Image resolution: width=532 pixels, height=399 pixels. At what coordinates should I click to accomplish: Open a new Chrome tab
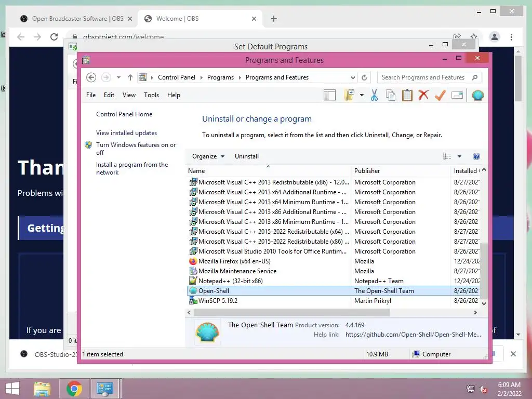(274, 19)
